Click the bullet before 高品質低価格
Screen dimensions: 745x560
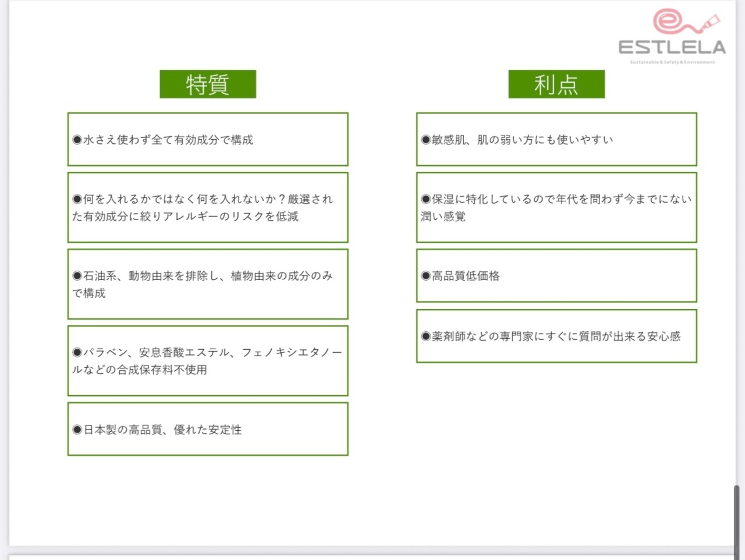(x=426, y=276)
